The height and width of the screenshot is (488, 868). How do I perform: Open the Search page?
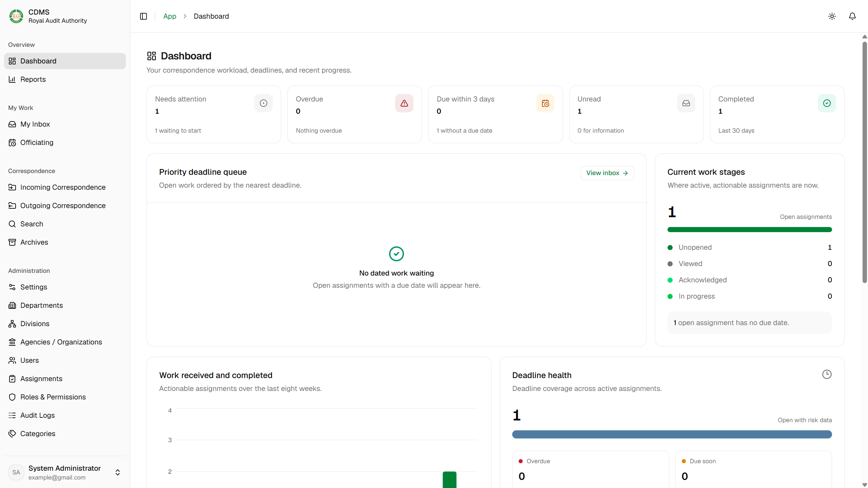(x=65, y=224)
